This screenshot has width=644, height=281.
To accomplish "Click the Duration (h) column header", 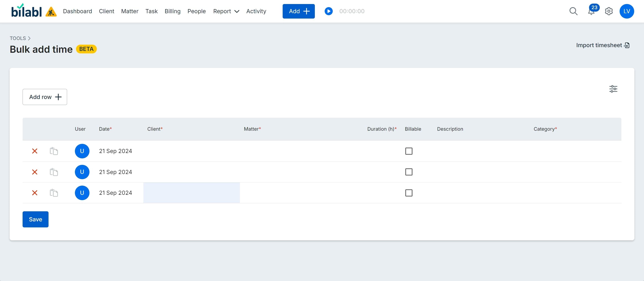I will click(382, 129).
